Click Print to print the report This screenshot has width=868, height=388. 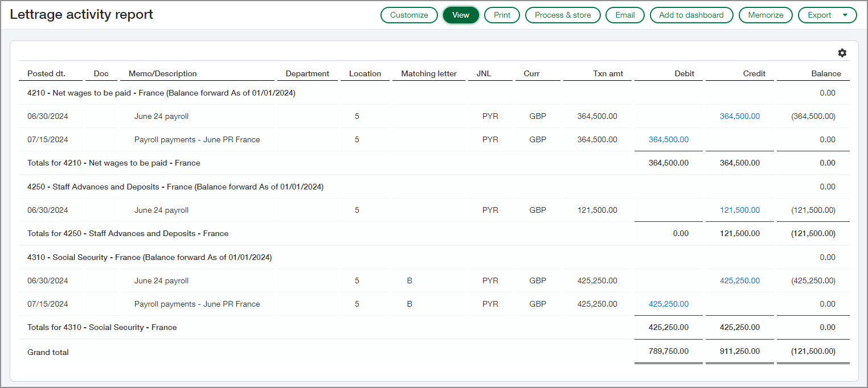[x=502, y=15]
